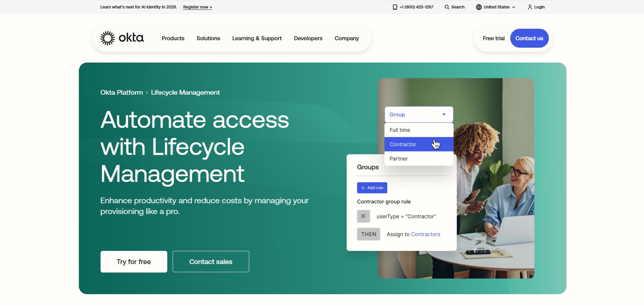Click the phone icon next to the number
The image size is (644, 306).
[394, 7]
